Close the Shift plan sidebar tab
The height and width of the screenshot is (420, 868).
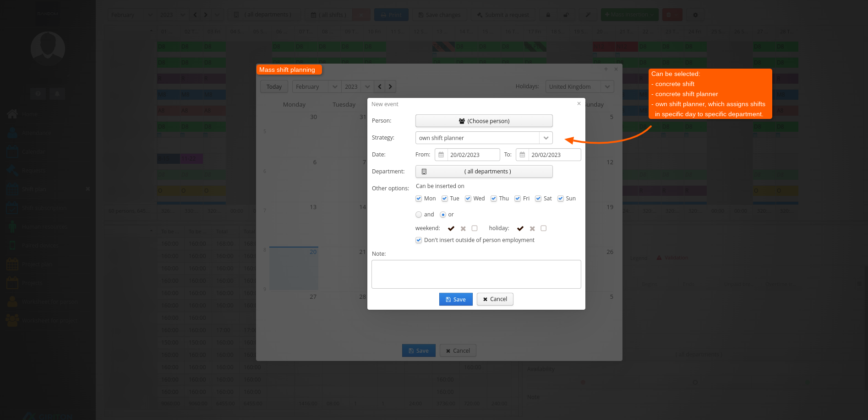click(x=87, y=189)
